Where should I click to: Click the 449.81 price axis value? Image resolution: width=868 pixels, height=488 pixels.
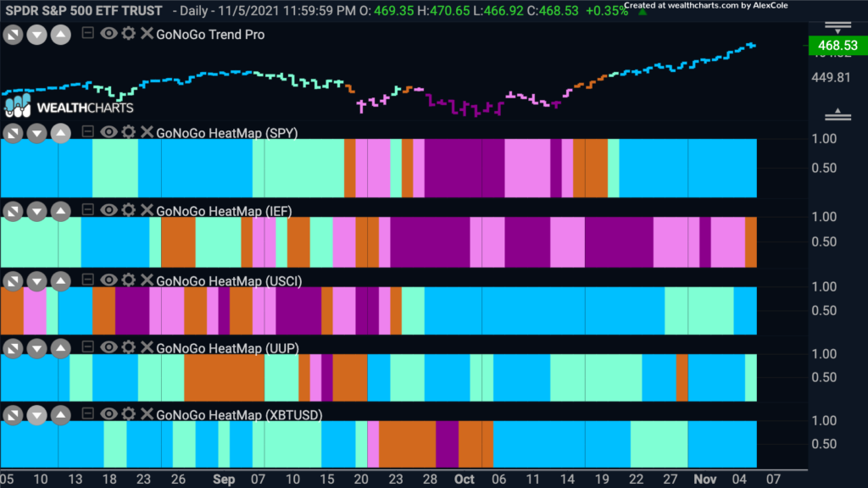(x=831, y=77)
